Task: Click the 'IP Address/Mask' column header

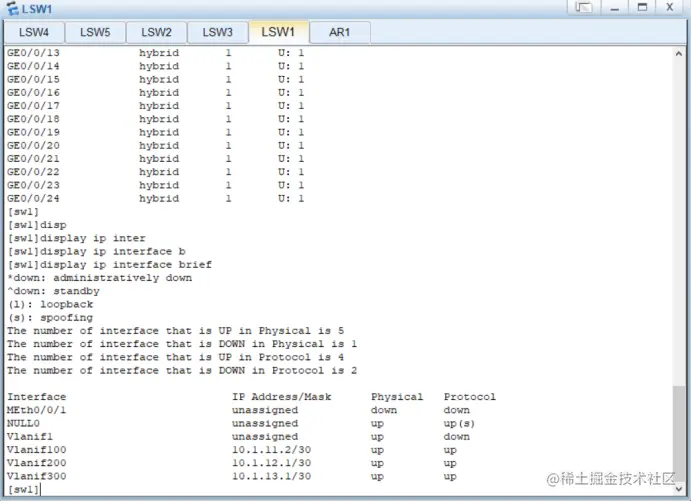Action: [282, 397]
